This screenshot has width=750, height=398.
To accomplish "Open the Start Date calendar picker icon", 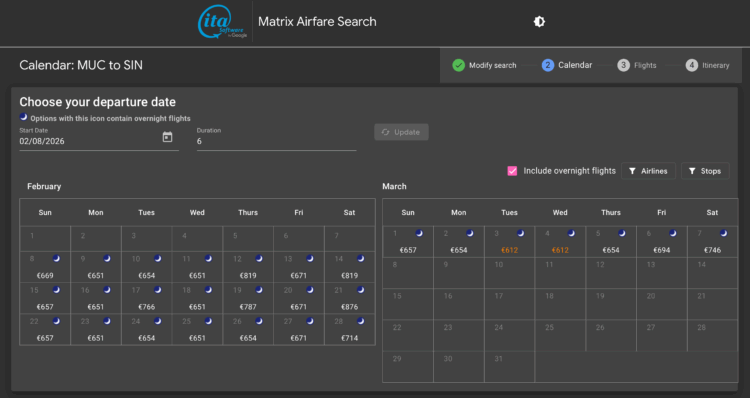I will click(167, 137).
